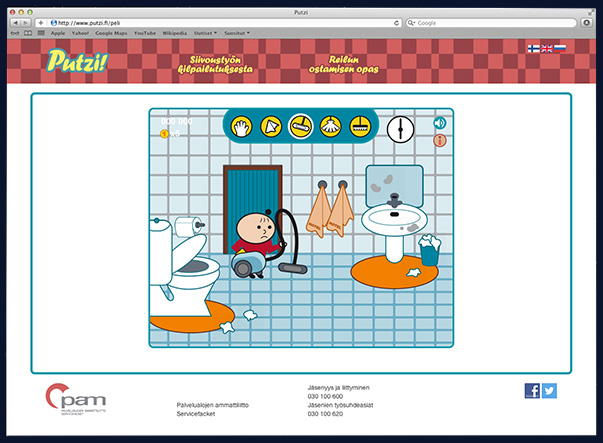Mute the game sound

coord(439,123)
